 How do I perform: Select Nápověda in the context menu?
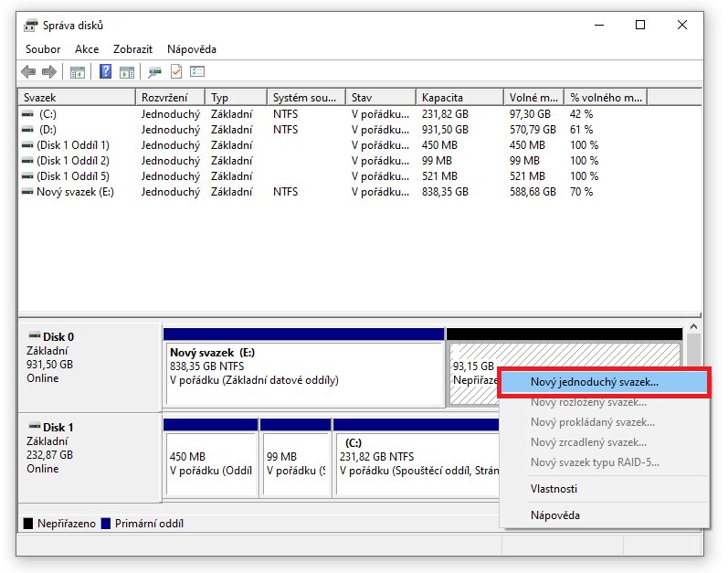coord(604,515)
